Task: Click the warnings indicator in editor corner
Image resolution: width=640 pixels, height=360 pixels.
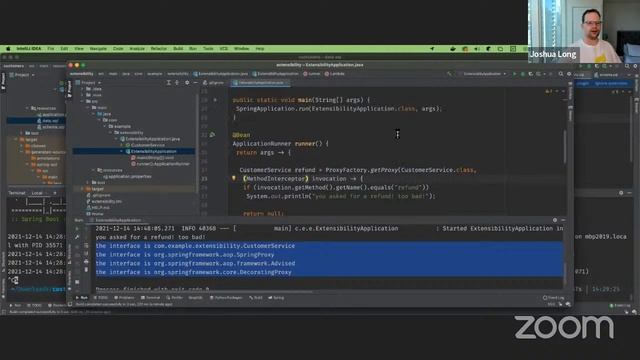Action: click(549, 91)
